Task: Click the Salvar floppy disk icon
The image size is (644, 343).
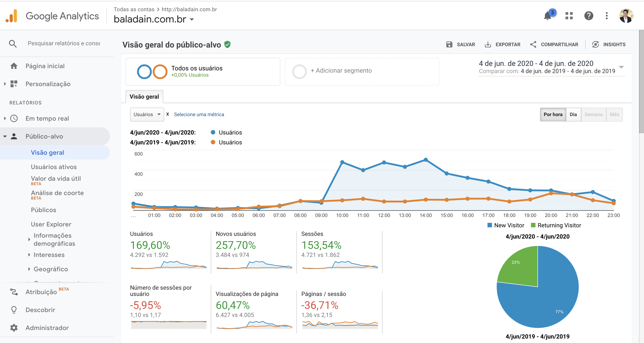Action: click(x=449, y=44)
